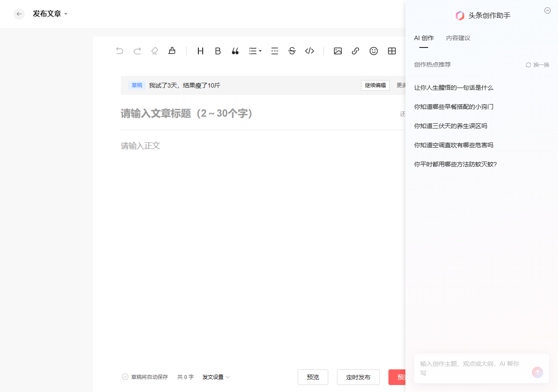Click the 共 0 字 word count
This screenshot has width=558, height=392.
(x=185, y=377)
